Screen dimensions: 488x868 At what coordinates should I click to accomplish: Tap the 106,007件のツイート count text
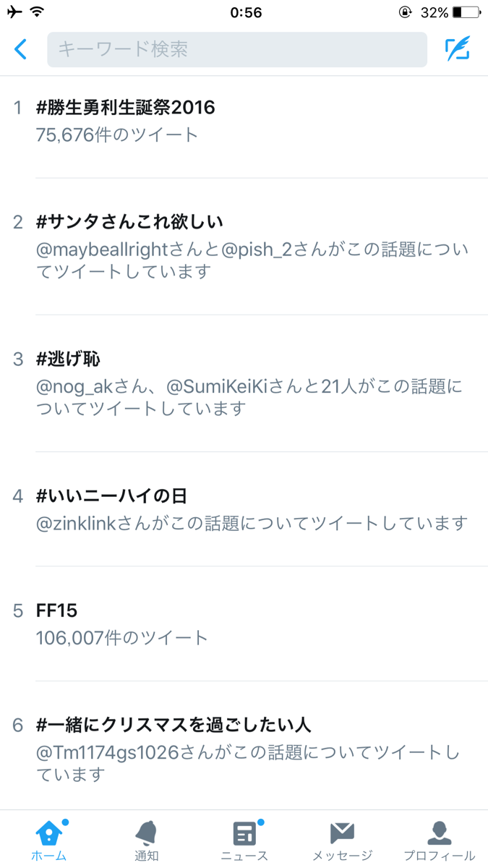(x=122, y=637)
